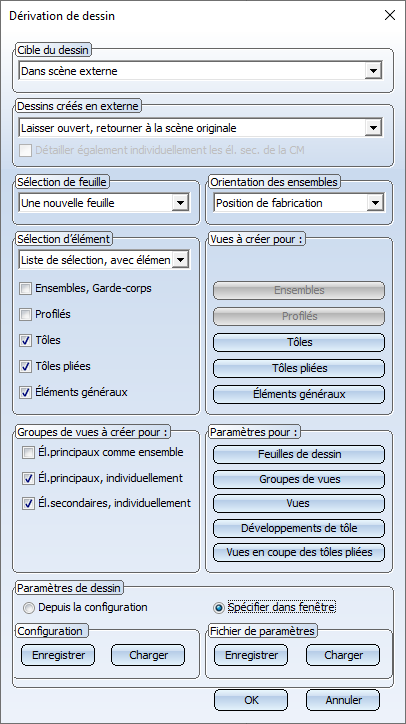Enable Él.principaux comme ensemble checkbox
Image resolution: width=406 pixels, height=724 pixels.
click(x=28, y=452)
